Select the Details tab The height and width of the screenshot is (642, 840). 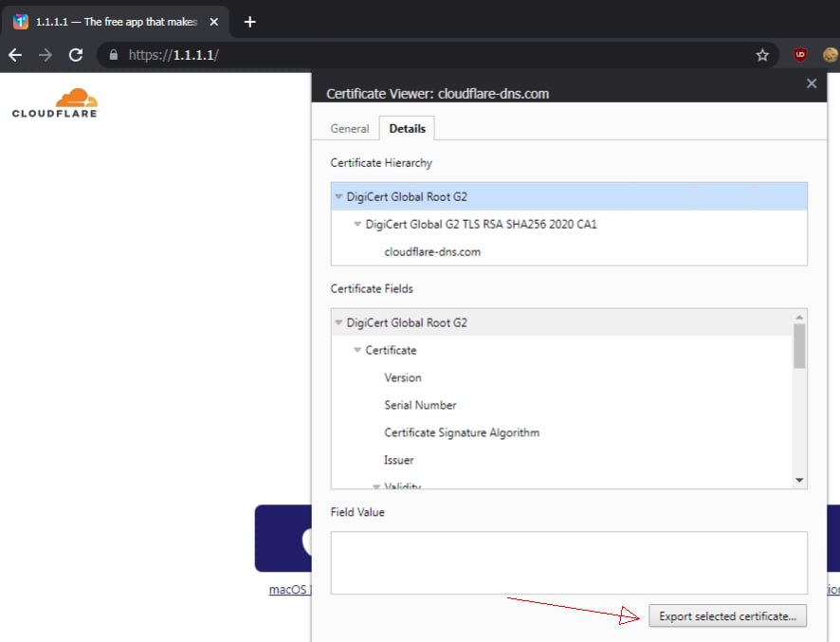point(407,129)
